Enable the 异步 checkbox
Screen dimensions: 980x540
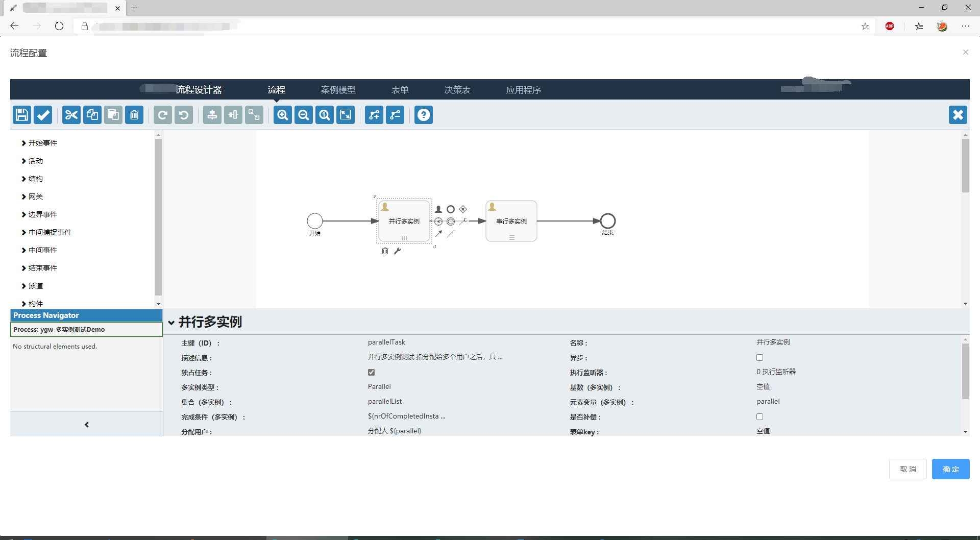[760, 357]
